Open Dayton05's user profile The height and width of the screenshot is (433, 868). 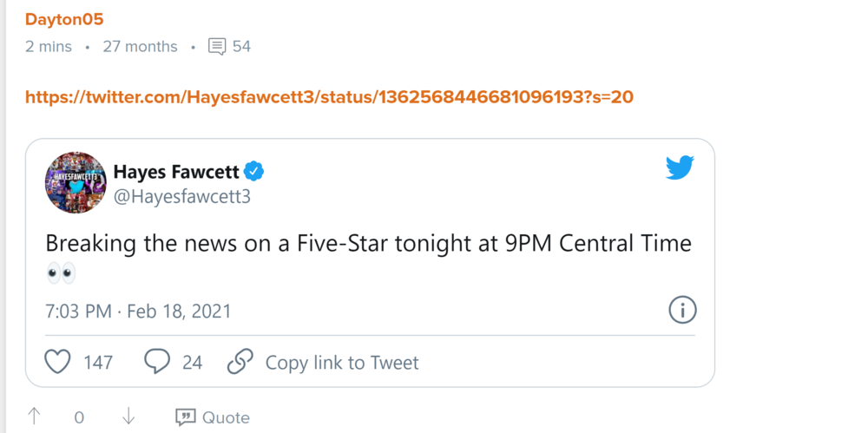(x=64, y=19)
